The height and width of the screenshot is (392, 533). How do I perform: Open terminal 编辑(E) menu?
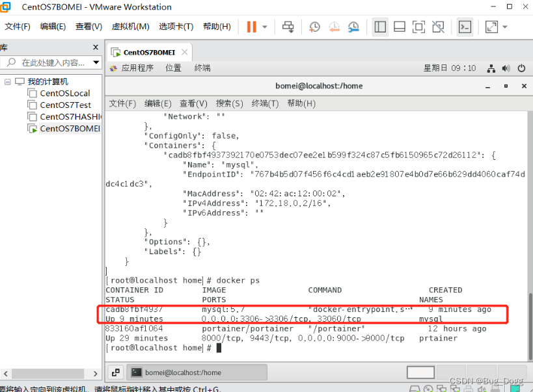[x=157, y=103]
